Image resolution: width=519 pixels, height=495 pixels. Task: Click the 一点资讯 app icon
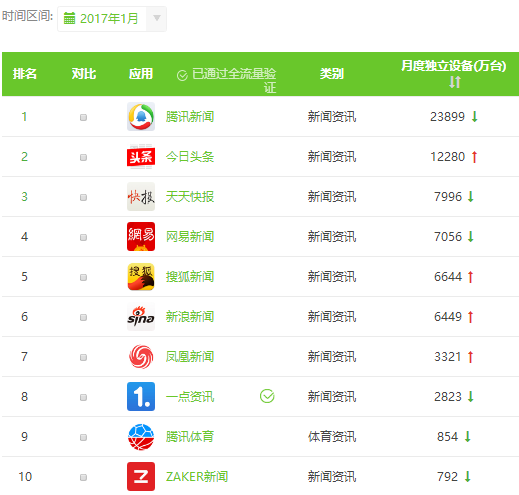[x=141, y=397]
